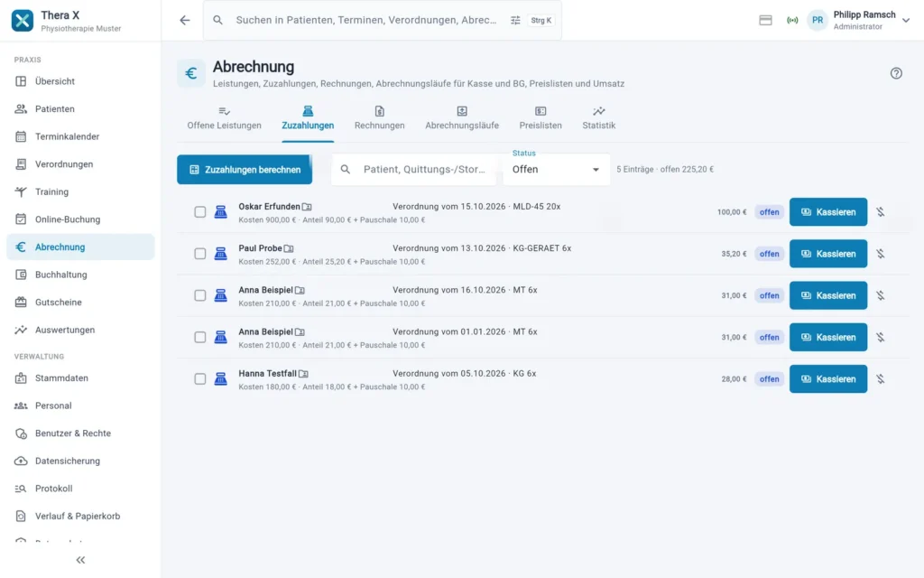This screenshot has width=924, height=578.
Task: Click waive-payment icon for Paul Probe row
Action: [881, 254]
